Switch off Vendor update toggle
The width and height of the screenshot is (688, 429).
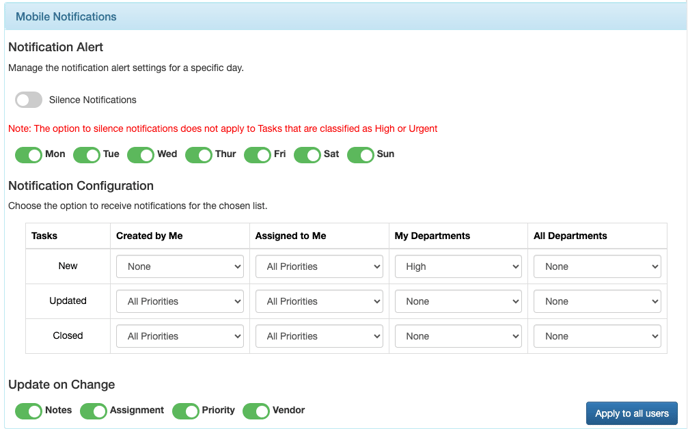pos(256,411)
